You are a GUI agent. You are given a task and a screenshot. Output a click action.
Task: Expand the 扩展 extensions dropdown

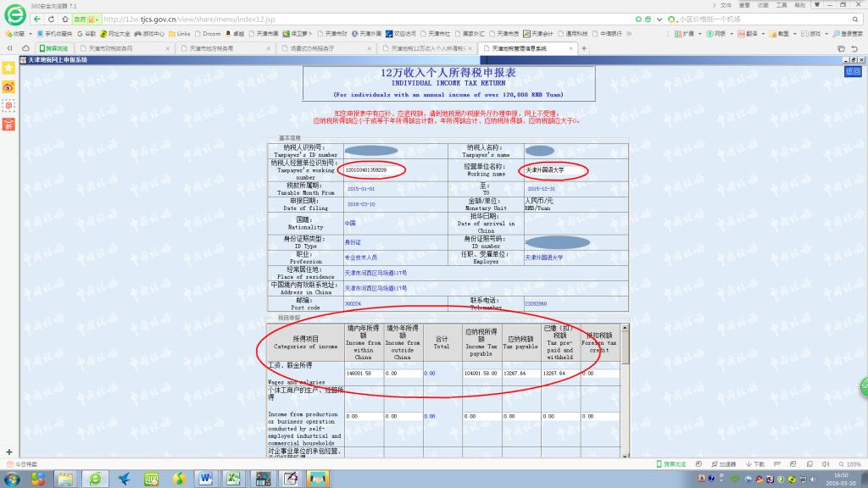(700, 34)
